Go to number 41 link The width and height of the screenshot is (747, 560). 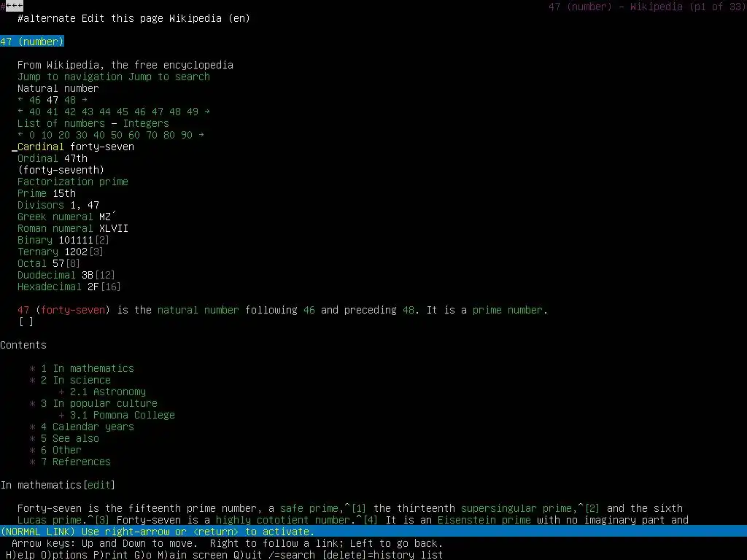53,112
